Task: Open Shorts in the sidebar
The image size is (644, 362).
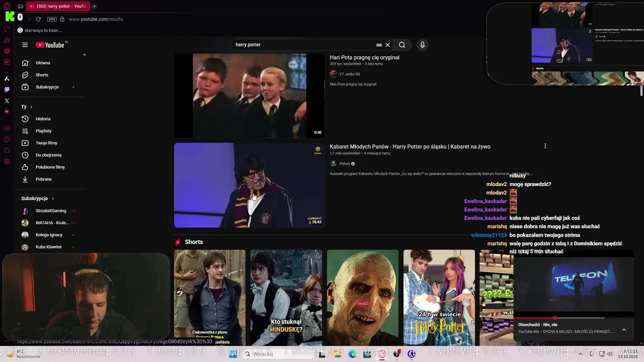Action: point(42,75)
